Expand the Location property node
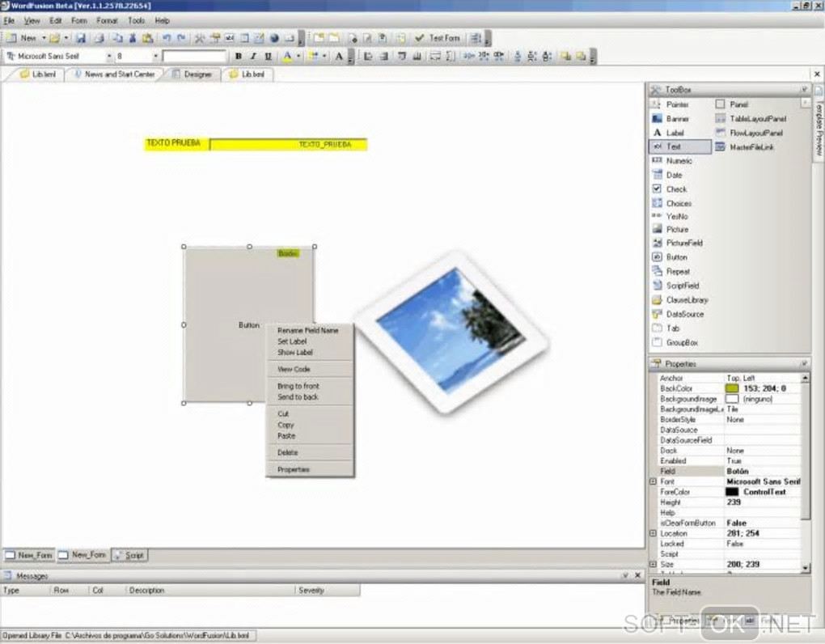Viewport: 825px width, 644px height. 653,533
